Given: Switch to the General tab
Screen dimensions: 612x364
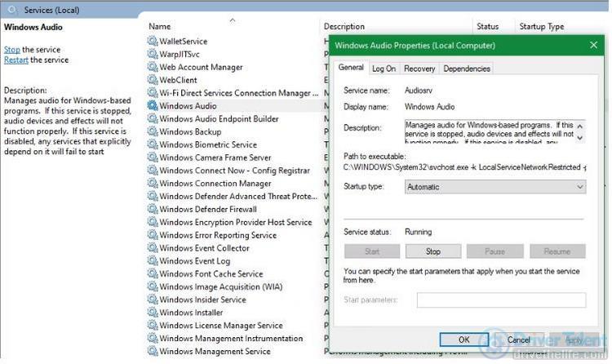Looking at the screenshot, I should pos(351,68).
